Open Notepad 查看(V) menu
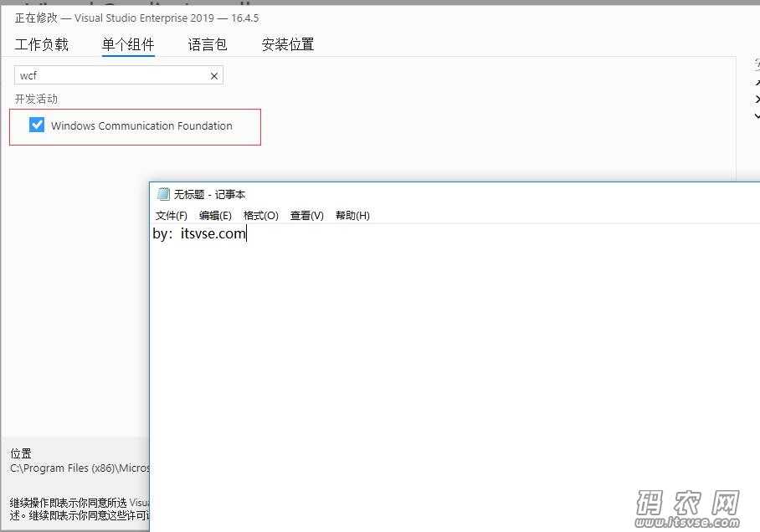 (x=307, y=216)
